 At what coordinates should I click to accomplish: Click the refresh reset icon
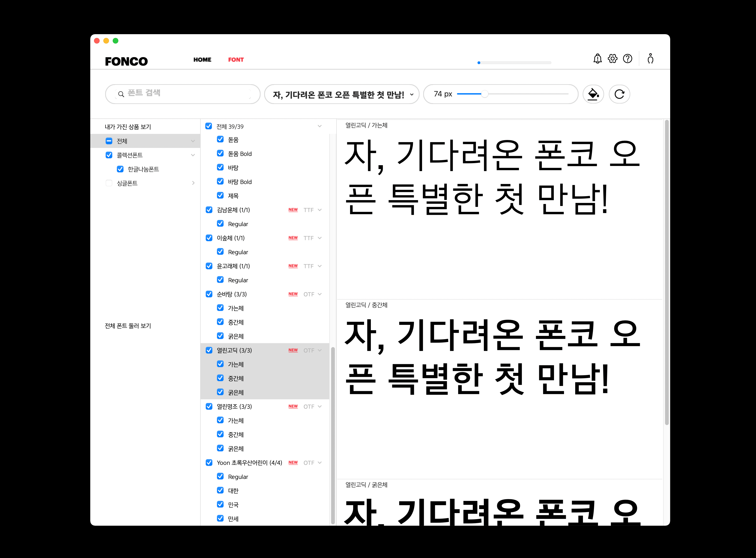coord(619,94)
